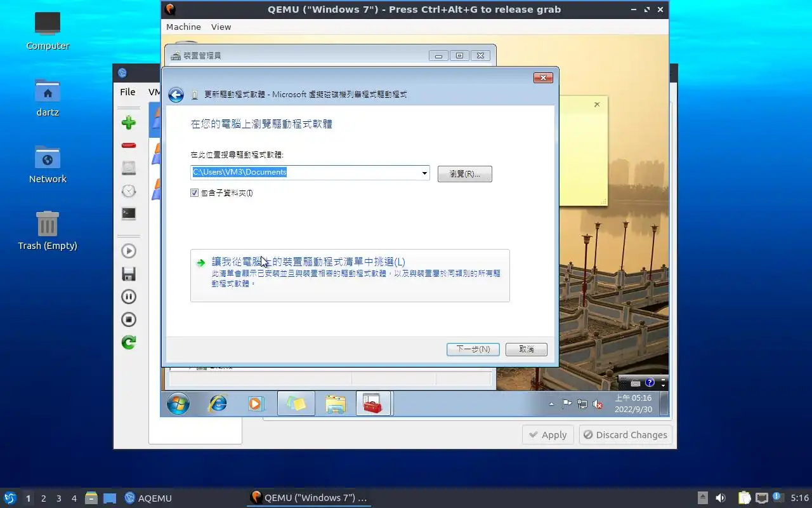Open Computer desktop icon
This screenshot has width=812, height=508.
click(x=48, y=30)
